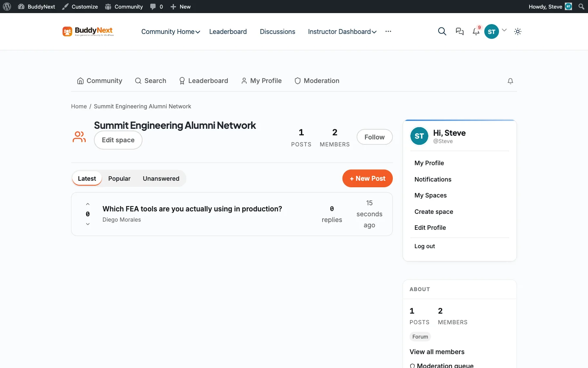This screenshot has height=368, width=588.
Task: Open Leaderboard in main navigation
Action: pos(228,31)
